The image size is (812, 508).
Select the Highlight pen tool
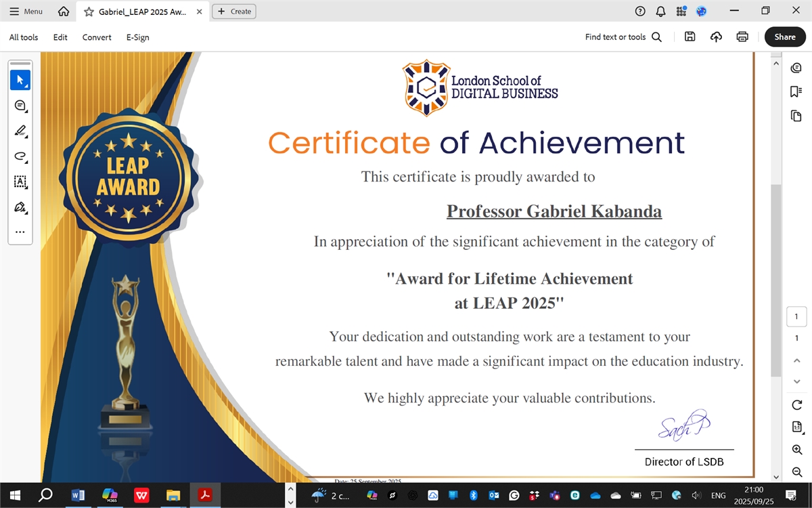(20, 131)
